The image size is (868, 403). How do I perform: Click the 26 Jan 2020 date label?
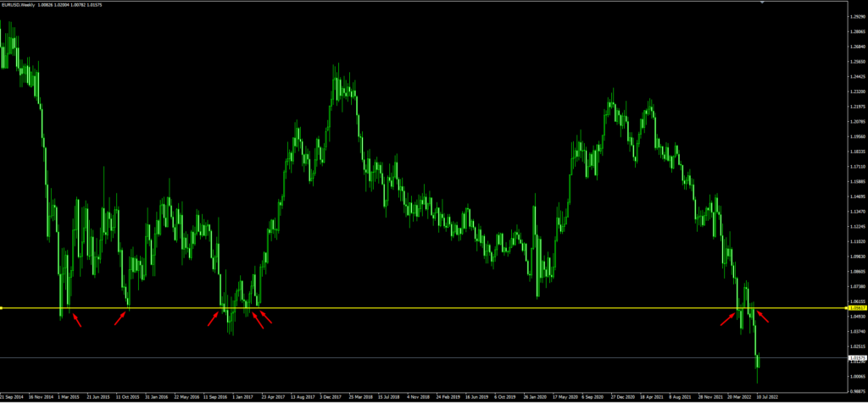(537, 395)
